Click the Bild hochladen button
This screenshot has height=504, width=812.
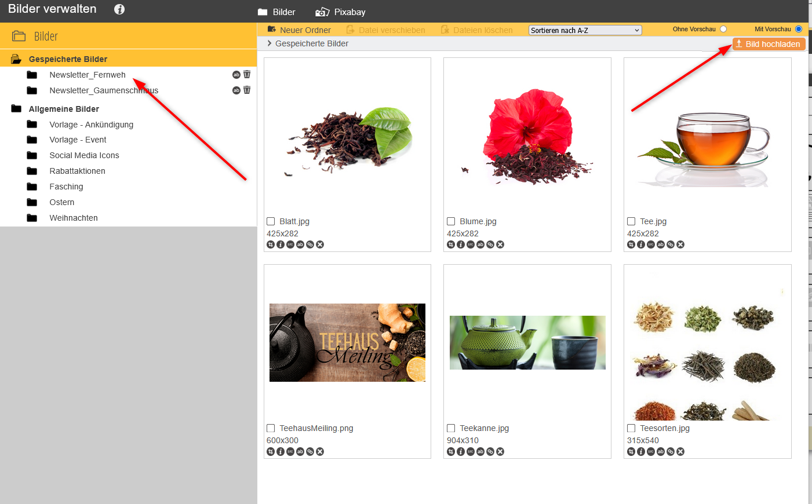click(x=769, y=44)
